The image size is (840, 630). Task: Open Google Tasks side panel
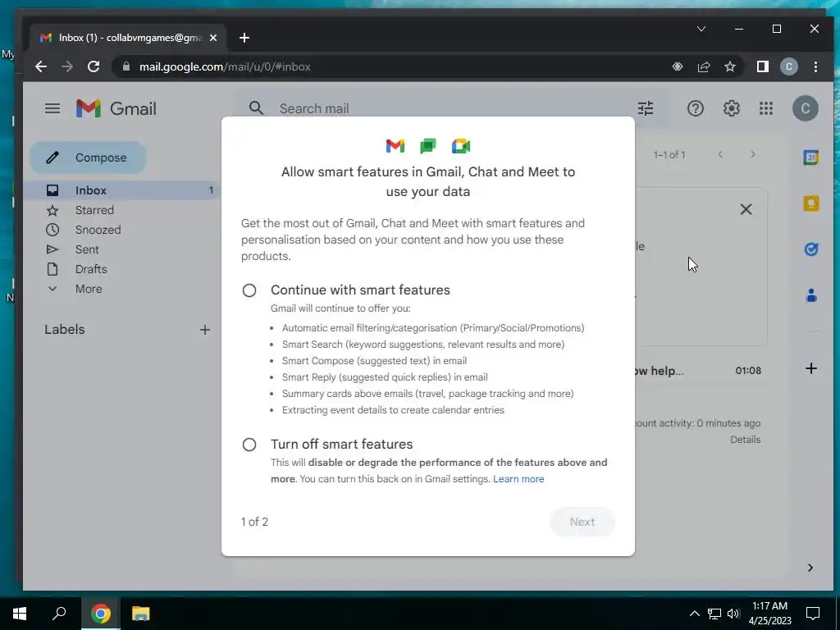click(811, 249)
